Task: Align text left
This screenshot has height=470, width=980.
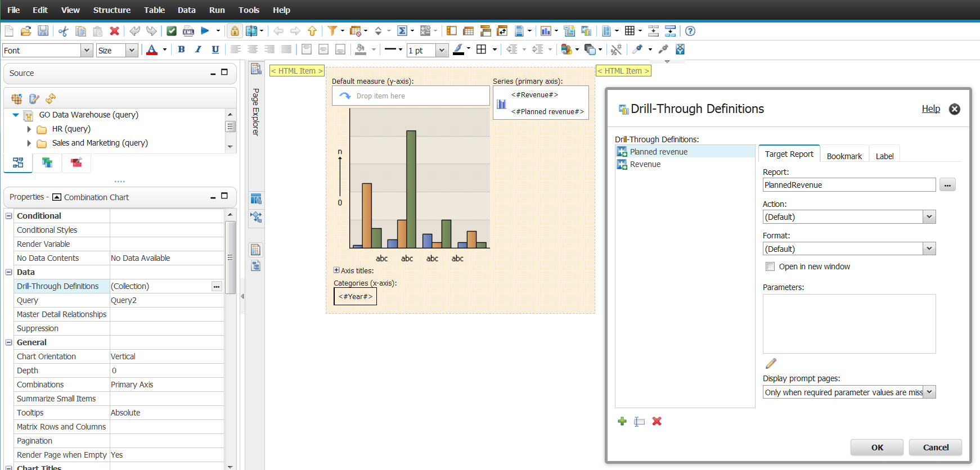Action: click(236, 49)
